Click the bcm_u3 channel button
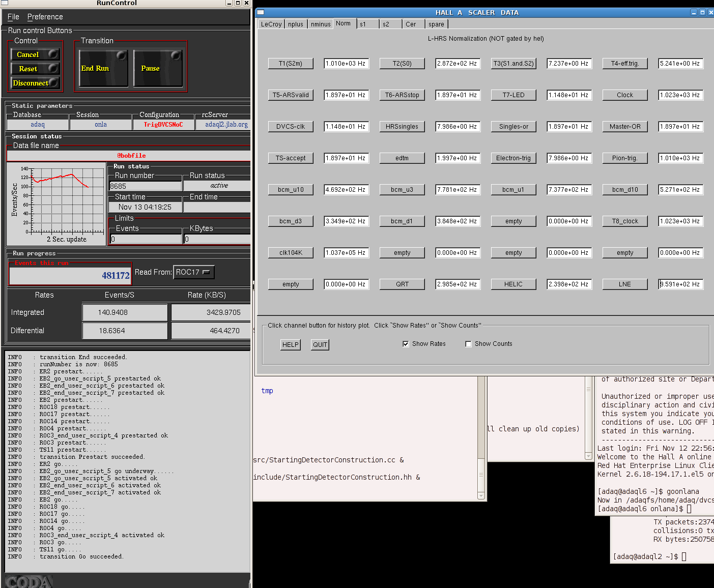The width and height of the screenshot is (714, 588). pyautogui.click(x=402, y=190)
